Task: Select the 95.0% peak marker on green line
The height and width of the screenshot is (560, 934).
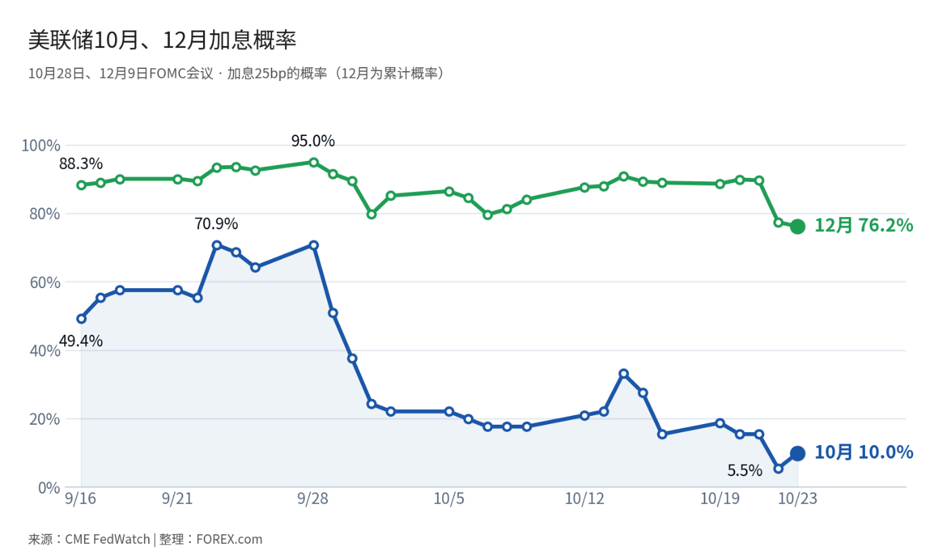Action: click(313, 162)
